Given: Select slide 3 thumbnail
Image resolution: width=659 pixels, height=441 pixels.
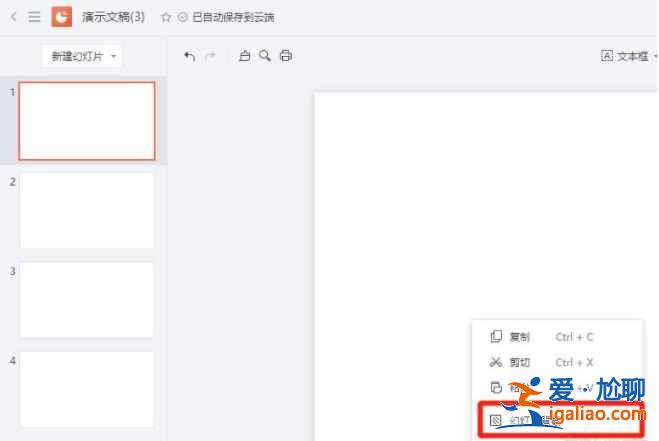Looking at the screenshot, I should point(87,300).
